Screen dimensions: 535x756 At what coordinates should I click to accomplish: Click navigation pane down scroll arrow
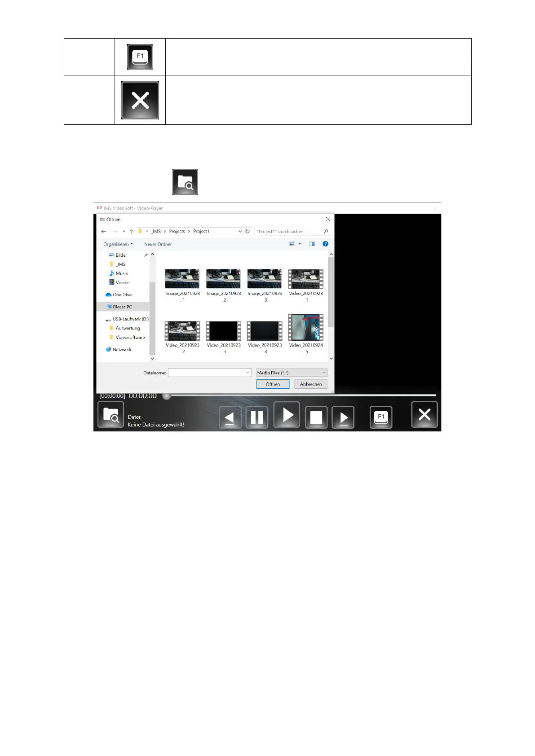pyautogui.click(x=152, y=358)
